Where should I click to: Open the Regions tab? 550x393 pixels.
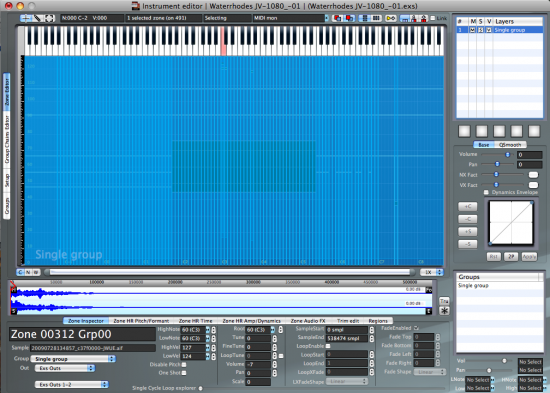click(378, 321)
